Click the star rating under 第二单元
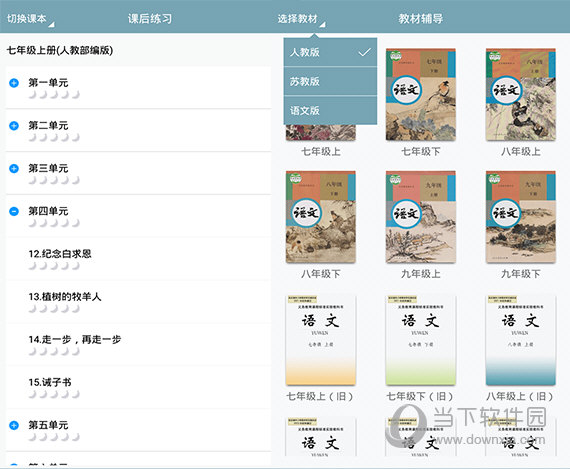570x469 pixels. (x=54, y=138)
